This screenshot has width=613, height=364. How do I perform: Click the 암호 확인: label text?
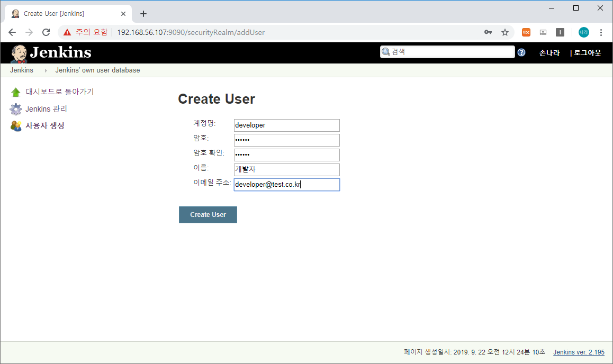[x=209, y=153]
